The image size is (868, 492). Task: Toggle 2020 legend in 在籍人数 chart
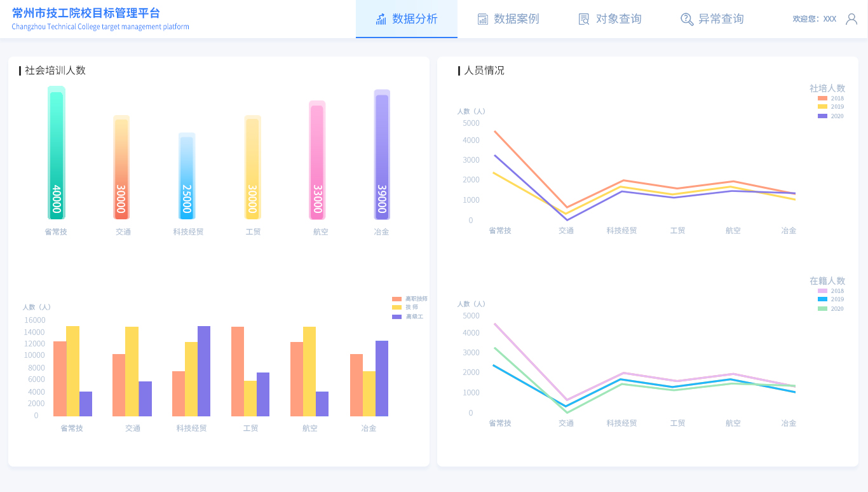point(831,309)
